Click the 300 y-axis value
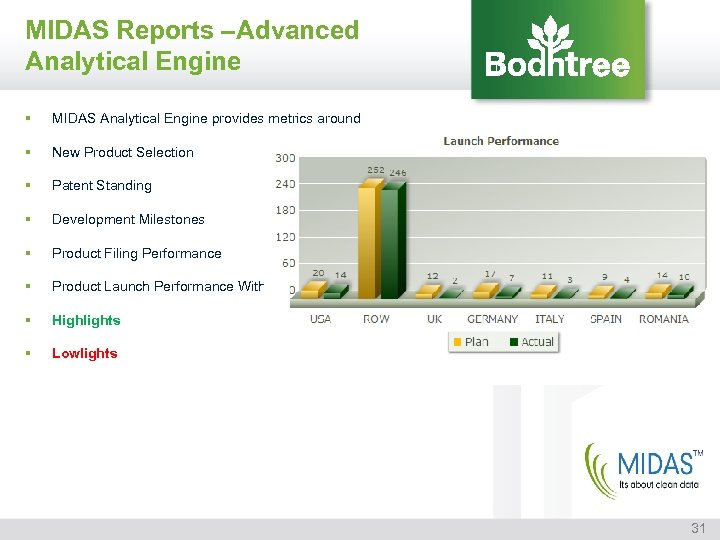This screenshot has width=720, height=540. (x=285, y=158)
